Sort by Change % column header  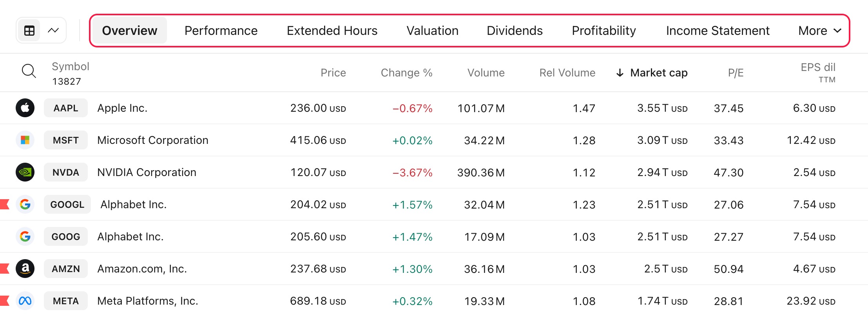tap(406, 73)
